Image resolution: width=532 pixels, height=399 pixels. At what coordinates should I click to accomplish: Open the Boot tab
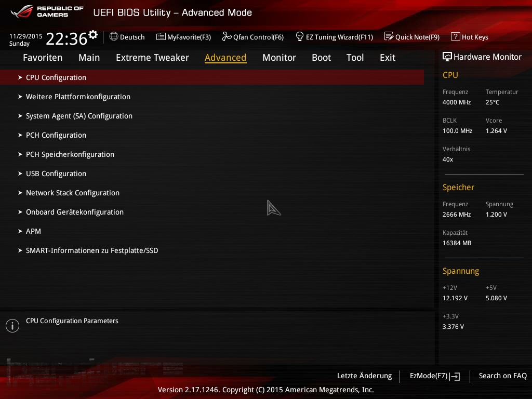pyautogui.click(x=321, y=58)
